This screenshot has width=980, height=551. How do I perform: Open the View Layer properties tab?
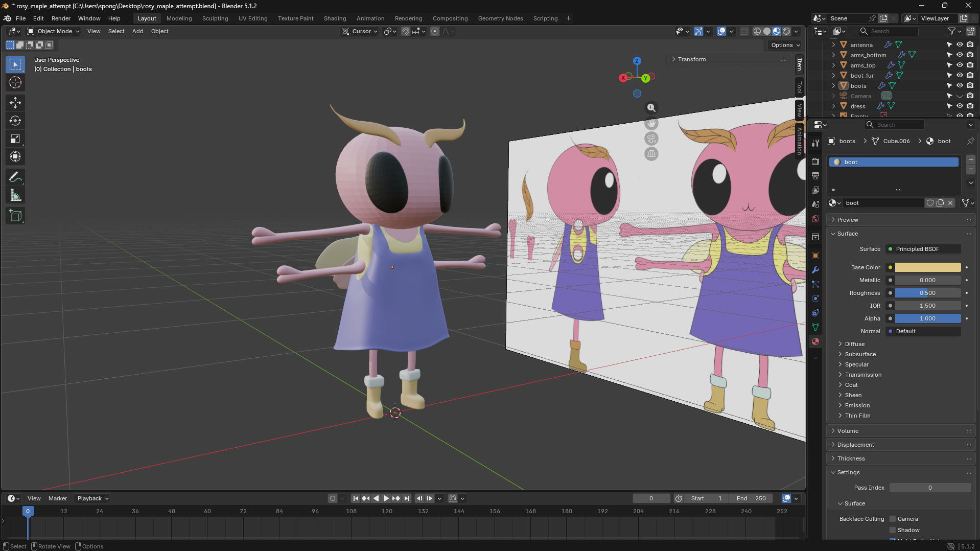click(815, 190)
